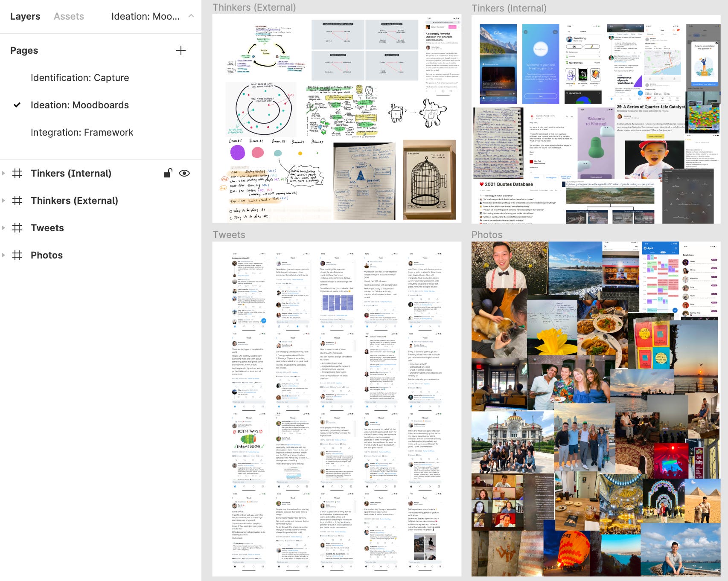Viewport: 728px width, 581px height.
Task: Expand the Thinkers (External) layer arrow
Action: (3, 200)
